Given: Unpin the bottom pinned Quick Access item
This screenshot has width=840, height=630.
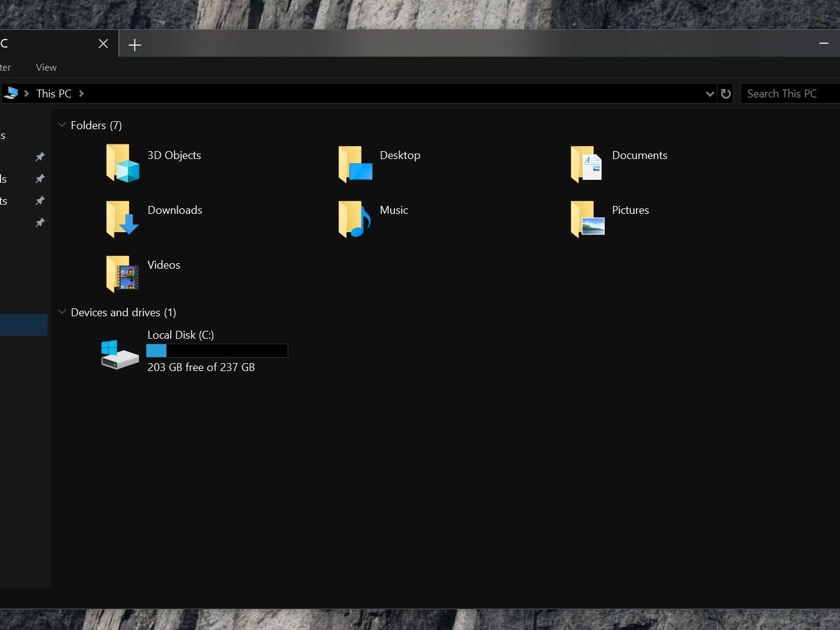Looking at the screenshot, I should [40, 223].
